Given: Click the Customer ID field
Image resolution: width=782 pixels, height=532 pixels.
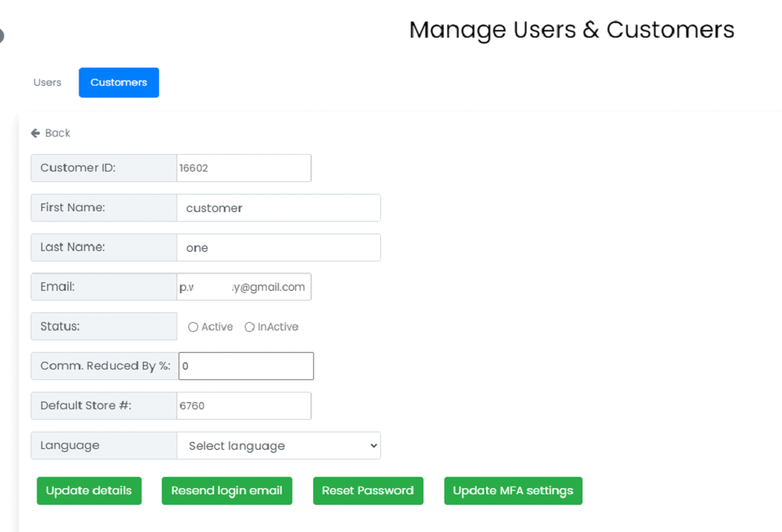Looking at the screenshot, I should coord(243,168).
